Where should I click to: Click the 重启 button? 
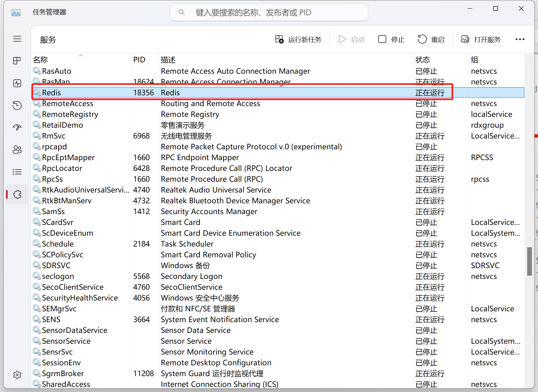431,39
